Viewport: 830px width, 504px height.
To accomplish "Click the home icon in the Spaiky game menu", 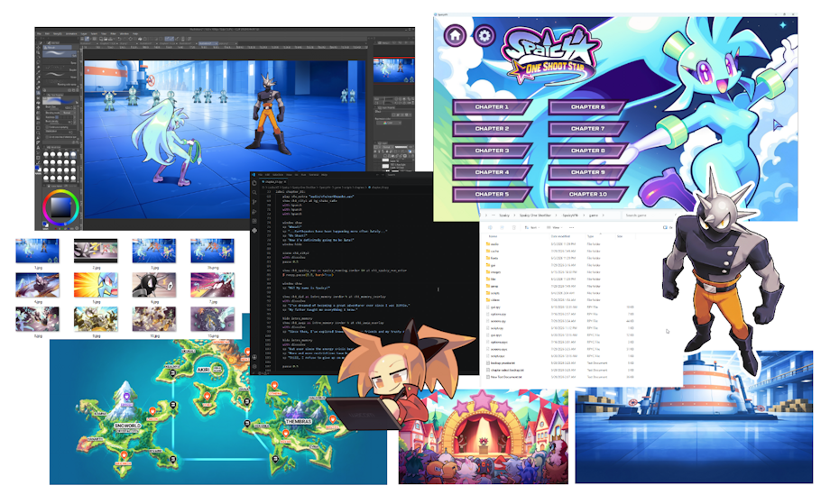I will click(x=456, y=36).
